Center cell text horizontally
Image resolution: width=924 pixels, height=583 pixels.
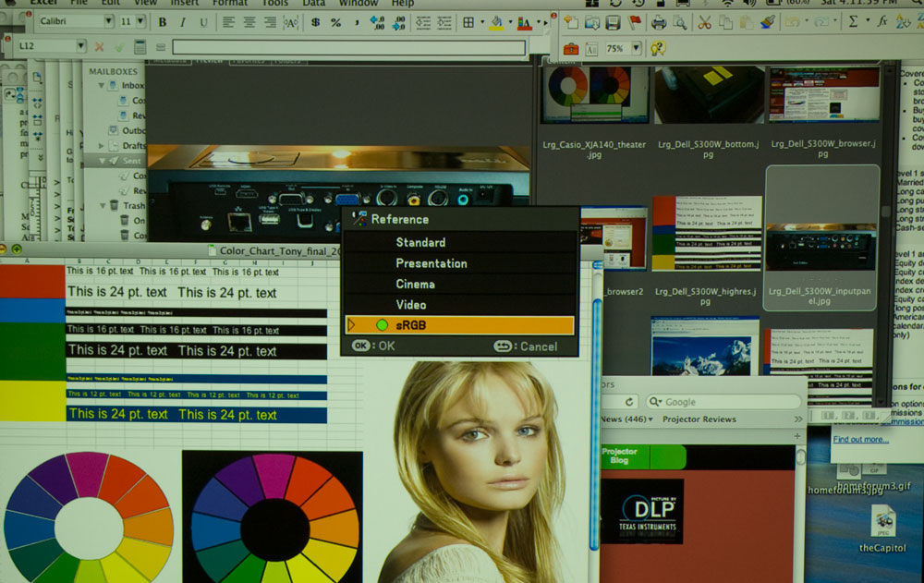coord(249,22)
